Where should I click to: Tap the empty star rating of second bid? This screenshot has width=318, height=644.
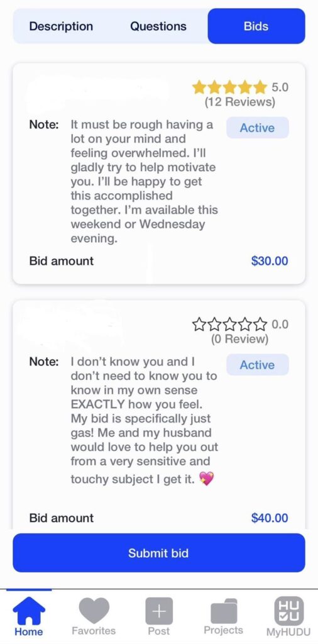coord(229,325)
